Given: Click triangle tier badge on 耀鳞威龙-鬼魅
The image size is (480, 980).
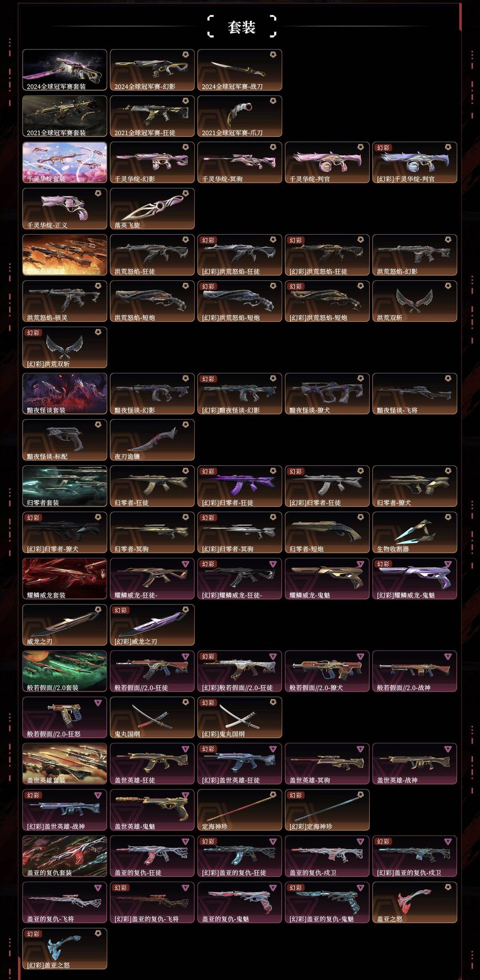Looking at the screenshot, I should pos(360,564).
